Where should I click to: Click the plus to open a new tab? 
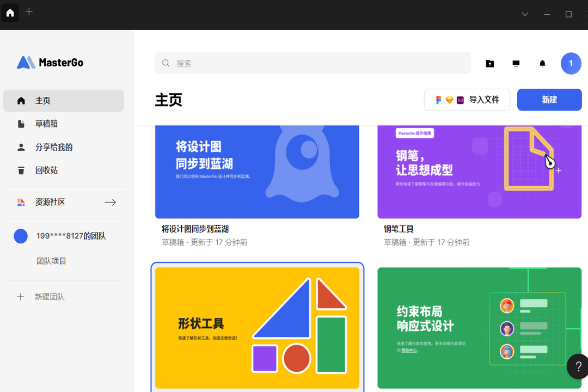click(x=29, y=12)
